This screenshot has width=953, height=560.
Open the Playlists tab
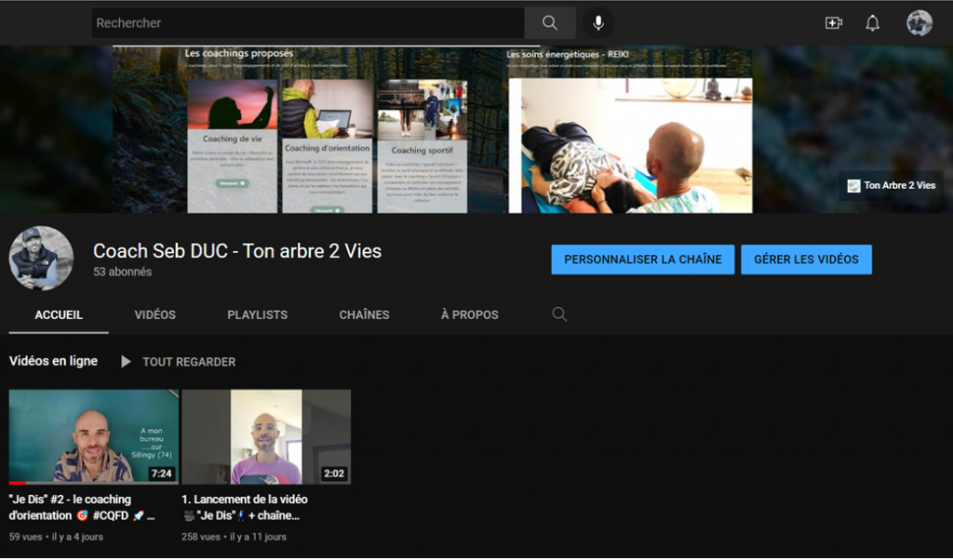click(257, 314)
